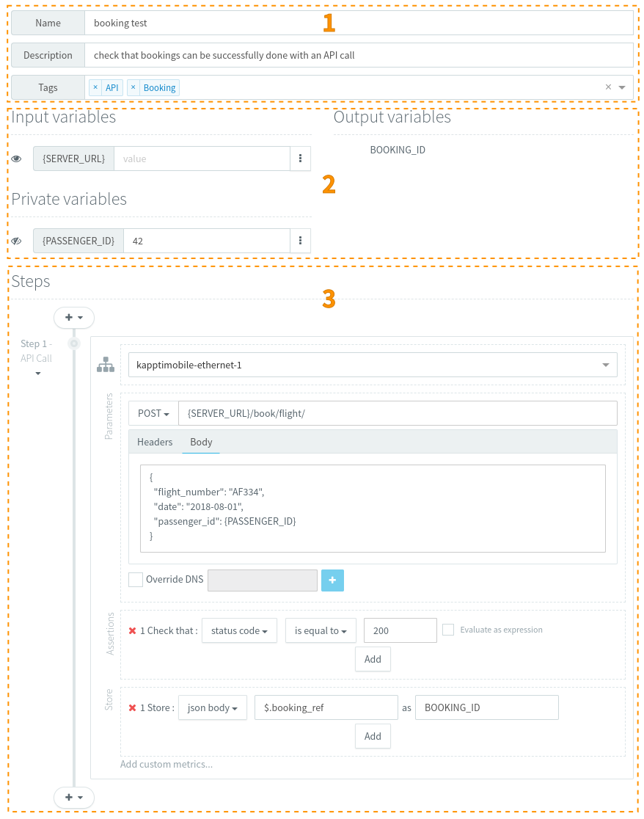Clear all tags with the X icon
The height and width of the screenshot is (819, 644).
point(607,87)
